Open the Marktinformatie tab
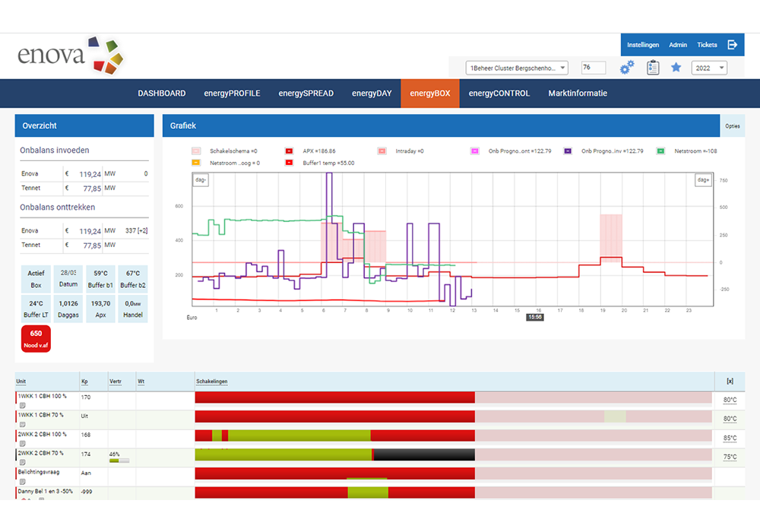Screen dimensions: 760x532 point(578,93)
